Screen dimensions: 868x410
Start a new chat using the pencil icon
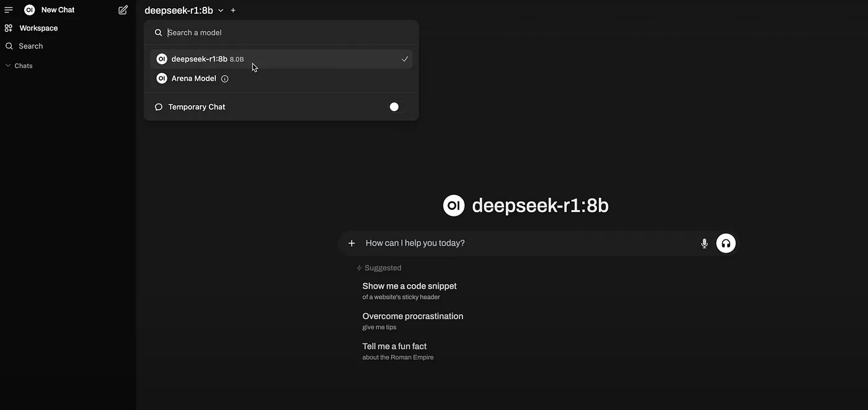point(122,9)
